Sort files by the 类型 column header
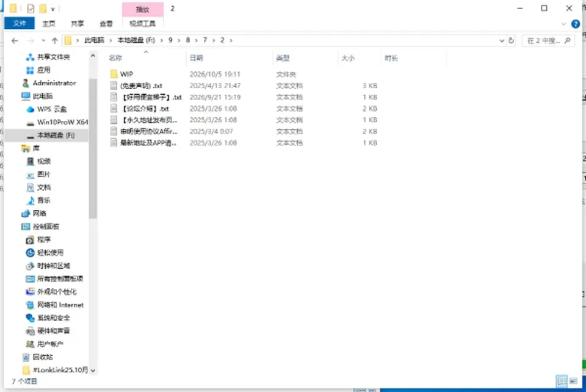The width and height of the screenshot is (586, 392). pos(283,58)
